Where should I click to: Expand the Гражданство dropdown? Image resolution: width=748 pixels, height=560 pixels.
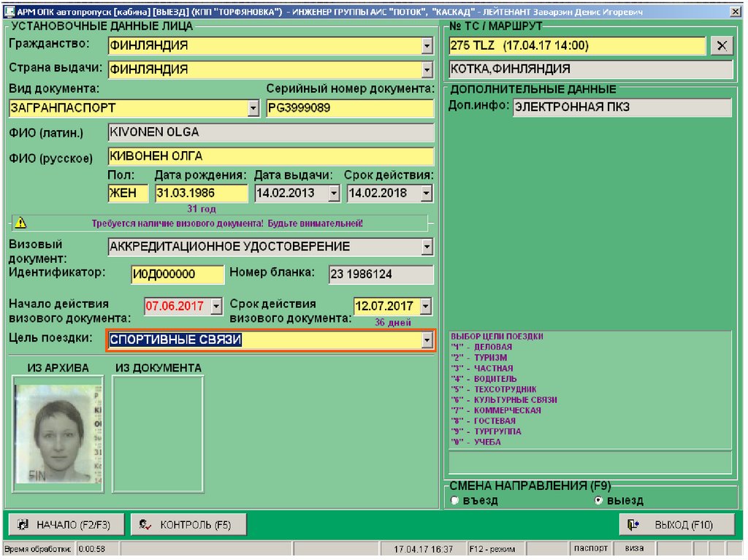(x=427, y=46)
